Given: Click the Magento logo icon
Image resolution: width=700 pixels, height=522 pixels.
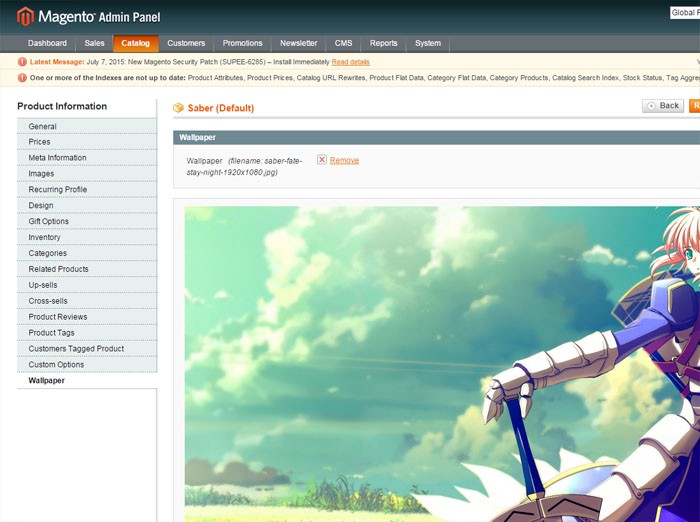Looking at the screenshot, I should tap(25, 17).
